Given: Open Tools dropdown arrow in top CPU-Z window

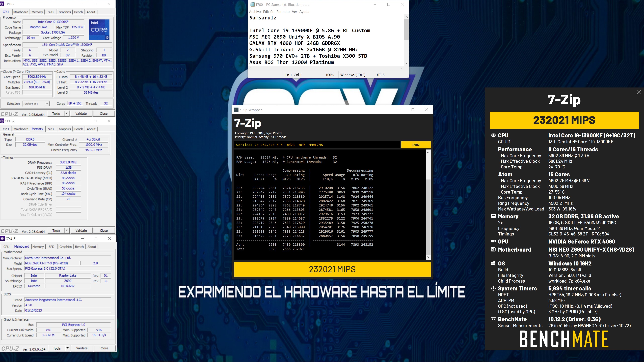Looking at the screenshot, I should [67, 113].
